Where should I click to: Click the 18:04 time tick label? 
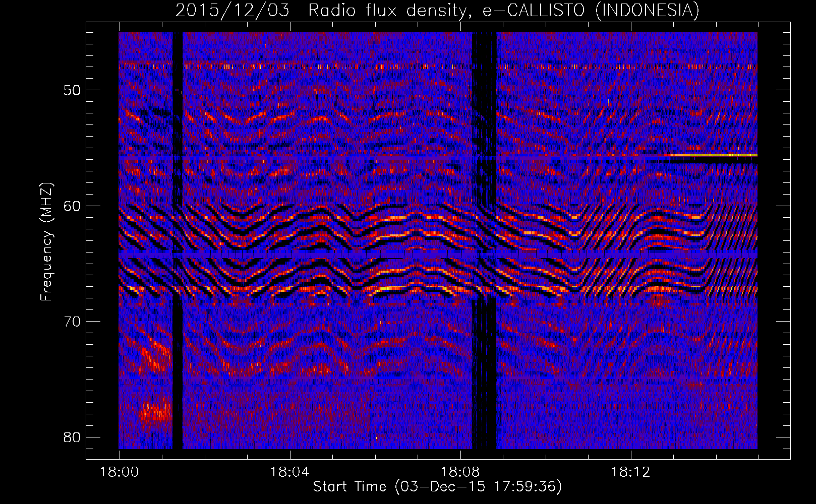pos(290,472)
